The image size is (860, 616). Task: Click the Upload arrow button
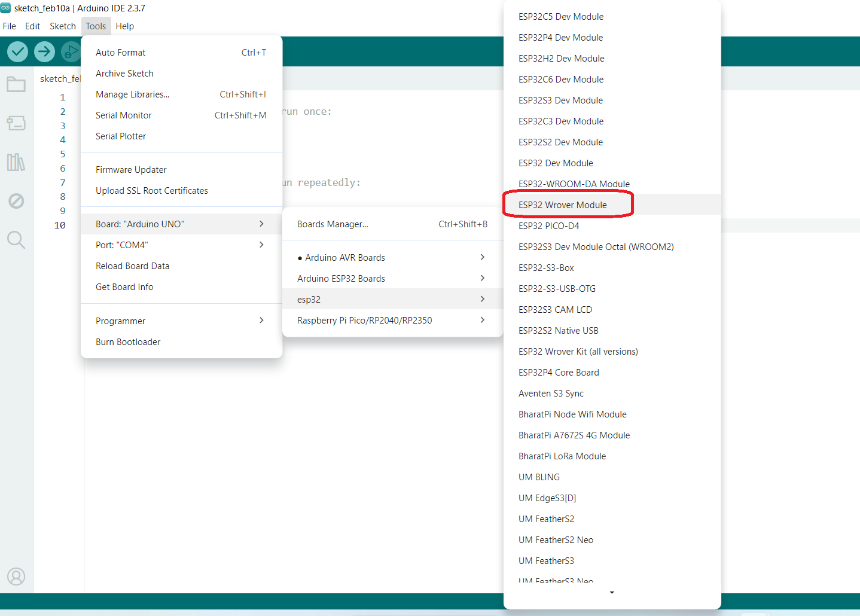point(44,52)
